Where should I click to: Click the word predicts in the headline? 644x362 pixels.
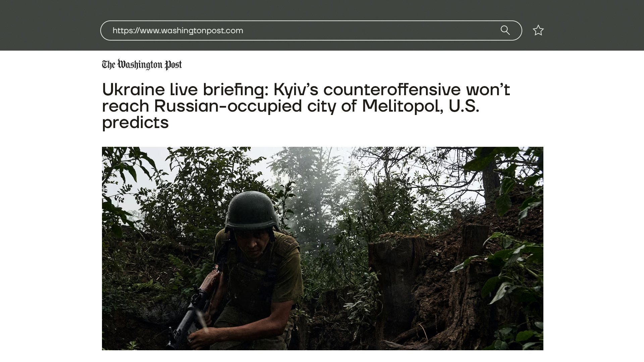point(135,123)
